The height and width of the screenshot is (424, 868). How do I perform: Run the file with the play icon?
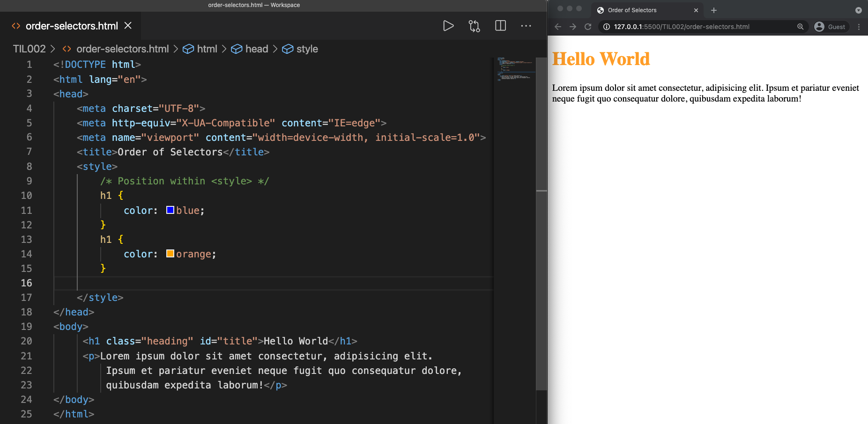tap(448, 26)
